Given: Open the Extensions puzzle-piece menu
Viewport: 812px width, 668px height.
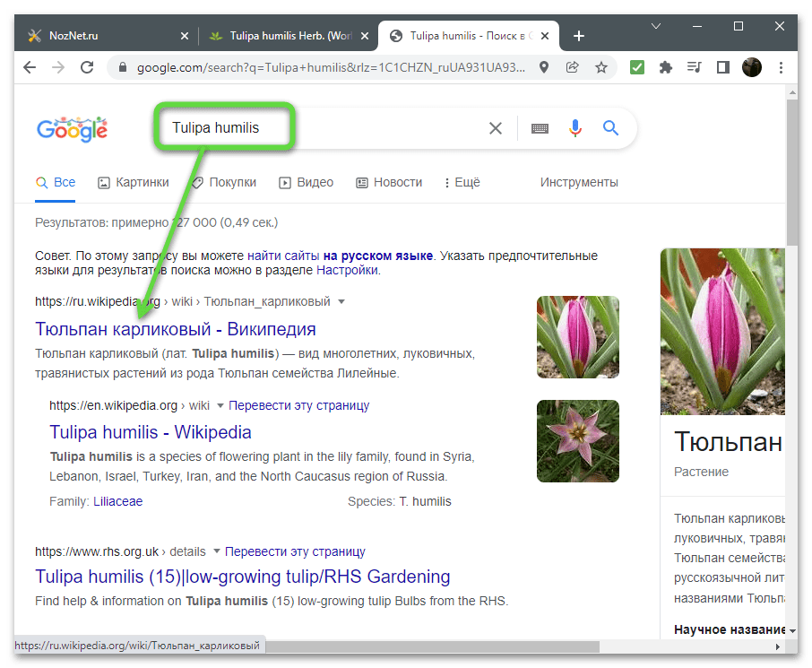Looking at the screenshot, I should (665, 67).
